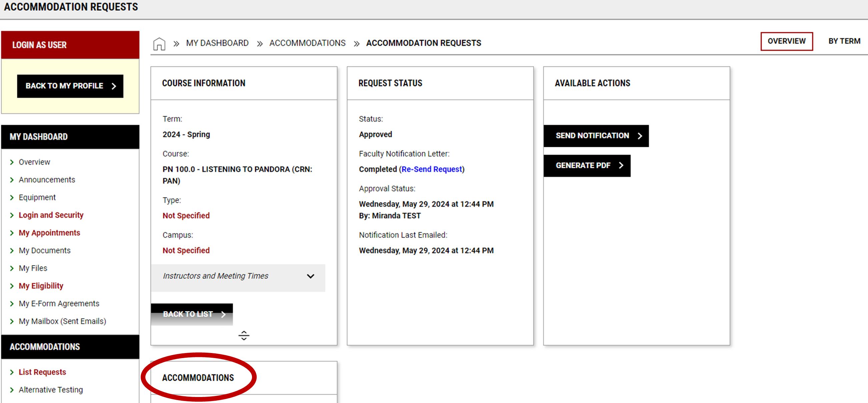Expand the Instructors and Meeting Times section
Screen dimensions: 868x403
[x=311, y=276]
